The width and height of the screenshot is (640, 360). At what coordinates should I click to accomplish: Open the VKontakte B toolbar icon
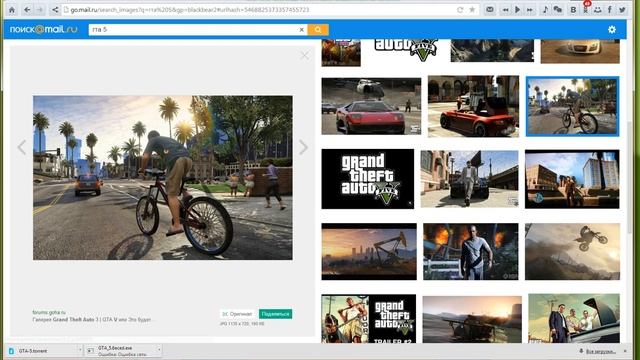click(573, 10)
